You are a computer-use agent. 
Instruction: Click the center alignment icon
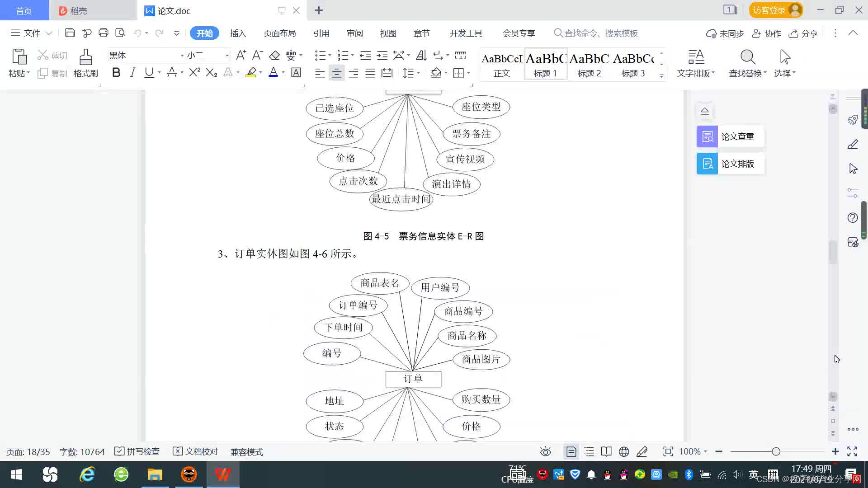pos(336,73)
